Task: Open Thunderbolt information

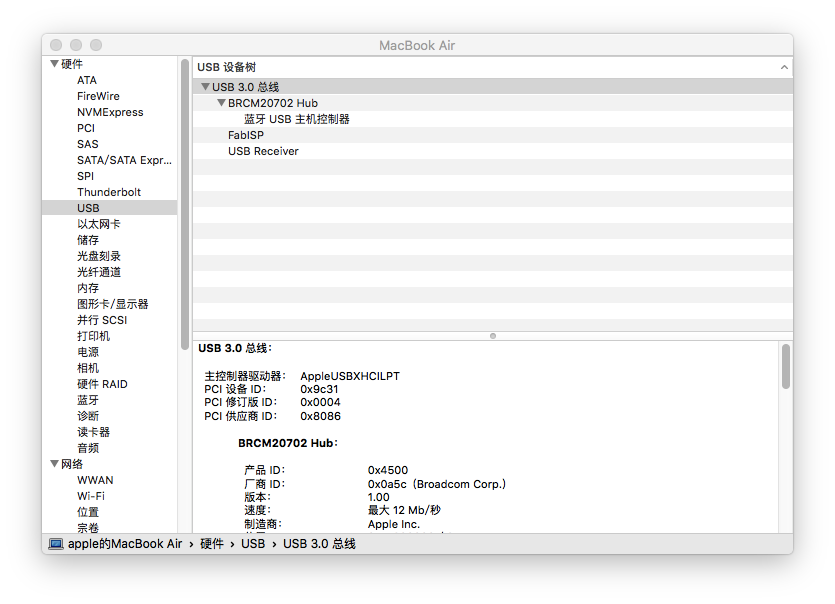Action: (109, 192)
